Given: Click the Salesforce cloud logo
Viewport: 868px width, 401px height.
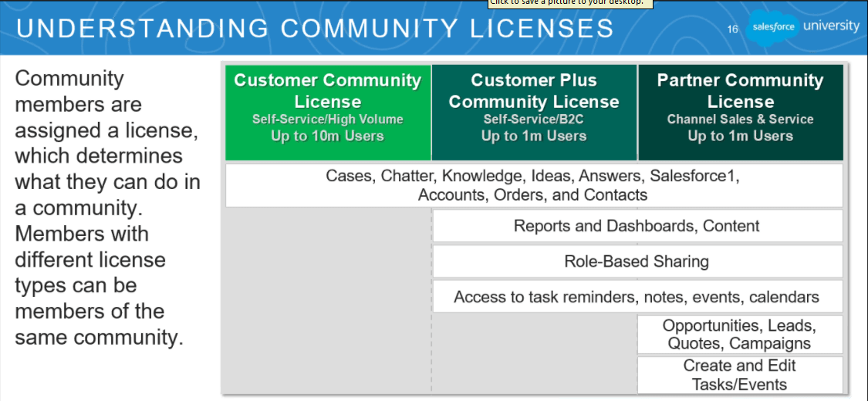Looking at the screenshot, I should pyautogui.click(x=773, y=28).
